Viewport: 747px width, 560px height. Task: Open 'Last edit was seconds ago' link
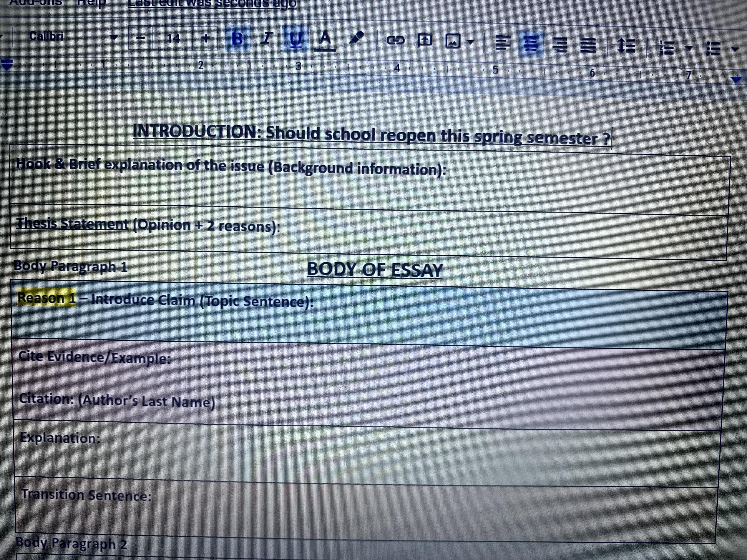point(213,3)
